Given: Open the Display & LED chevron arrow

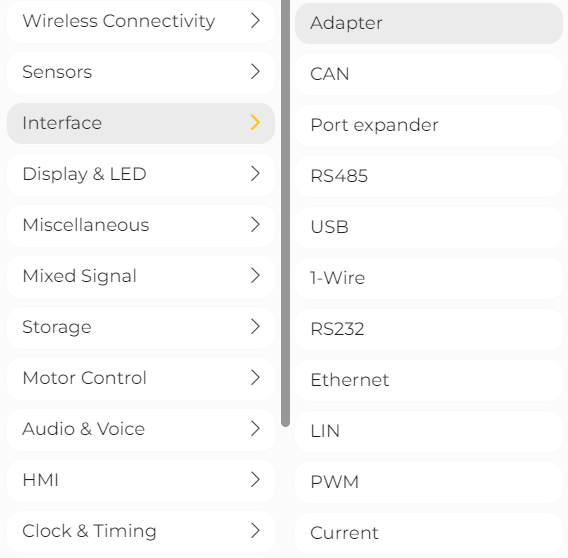Looking at the screenshot, I should (255, 174).
